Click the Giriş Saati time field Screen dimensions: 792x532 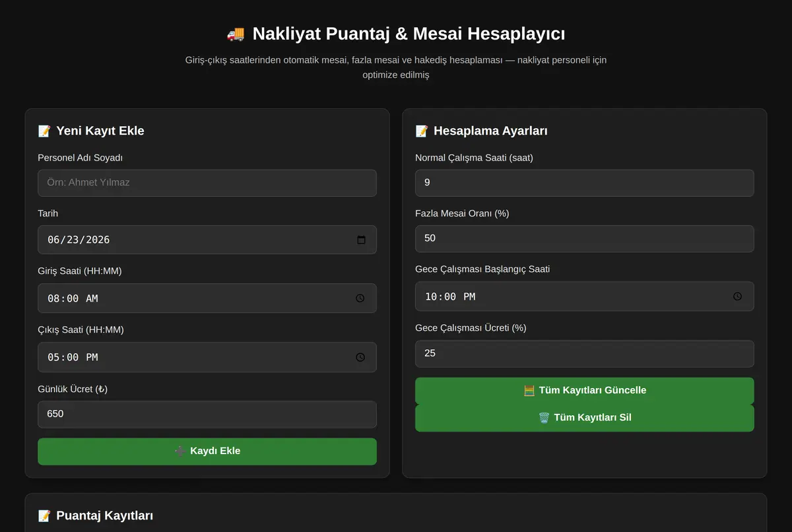point(207,298)
